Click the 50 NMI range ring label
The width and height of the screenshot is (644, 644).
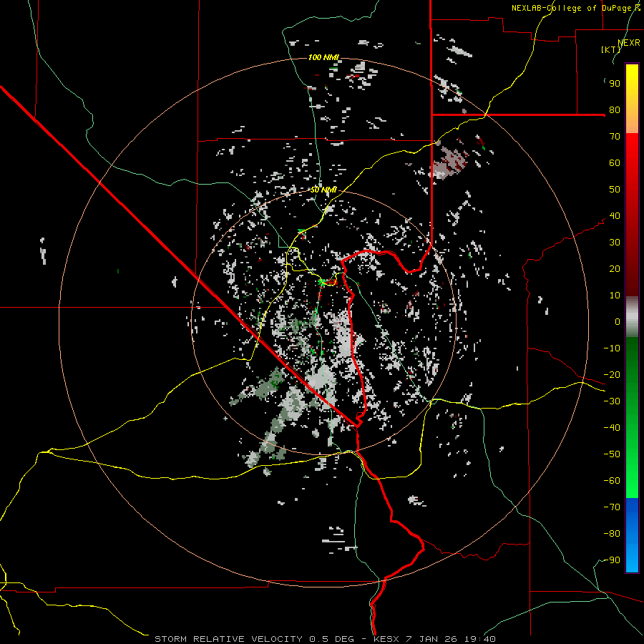323,190
